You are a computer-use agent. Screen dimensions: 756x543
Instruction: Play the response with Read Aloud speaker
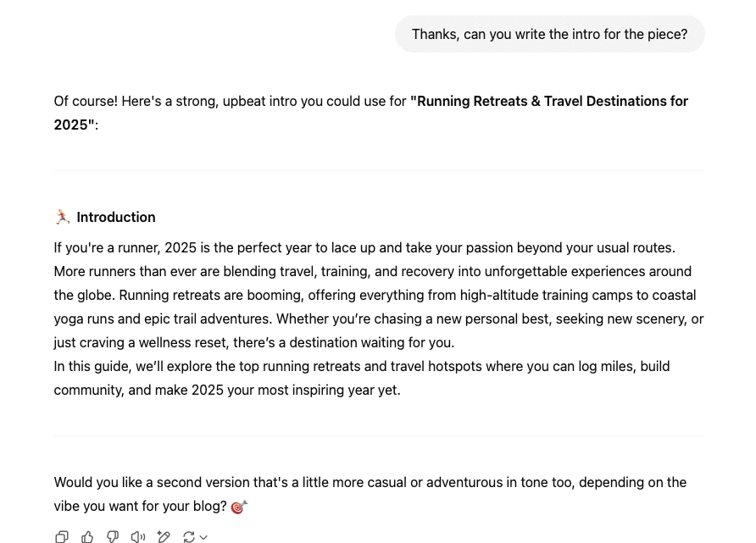tap(138, 537)
